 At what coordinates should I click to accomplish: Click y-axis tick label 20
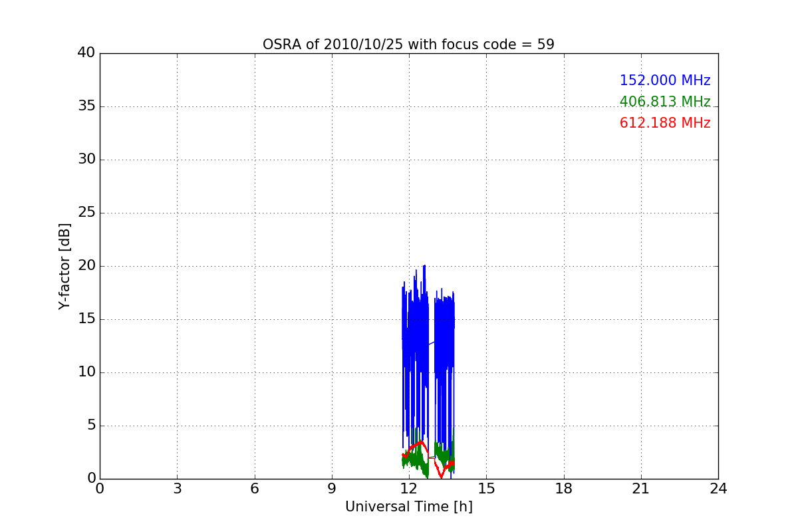point(86,266)
